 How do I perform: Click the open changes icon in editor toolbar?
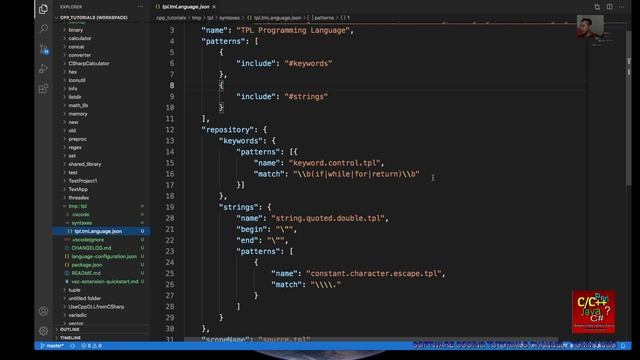pos(597,7)
